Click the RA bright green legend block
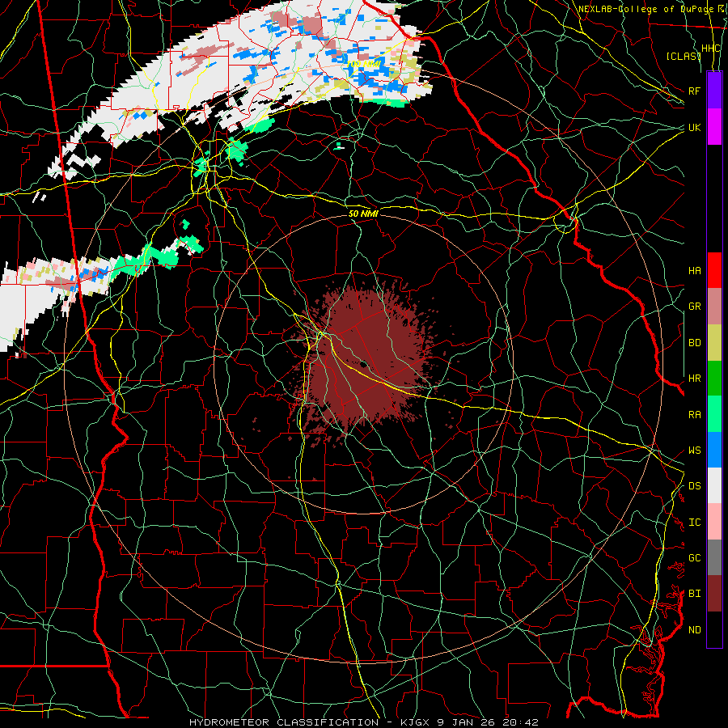 [x=714, y=413]
